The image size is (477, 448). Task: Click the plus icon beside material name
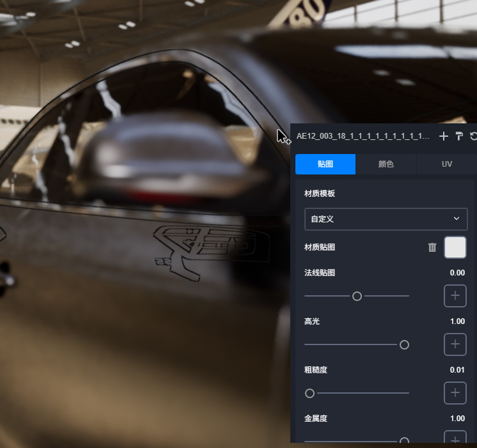point(444,136)
